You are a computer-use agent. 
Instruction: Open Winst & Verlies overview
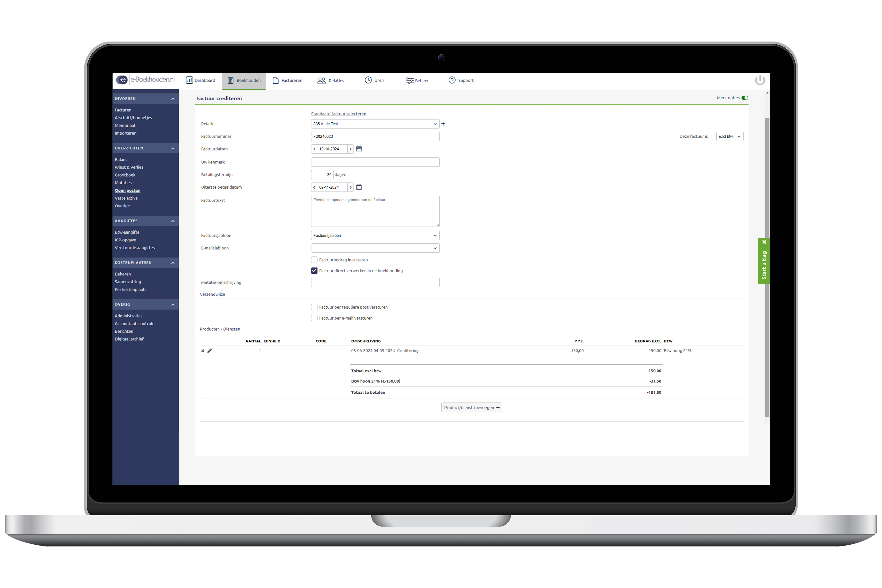(129, 167)
